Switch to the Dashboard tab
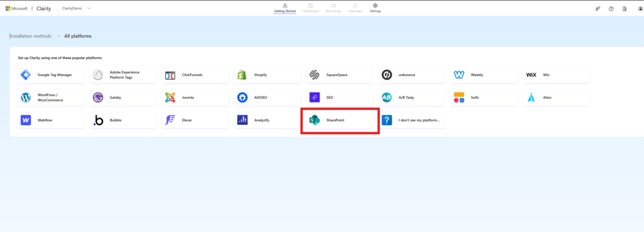This screenshot has width=644, height=232. tap(311, 8)
